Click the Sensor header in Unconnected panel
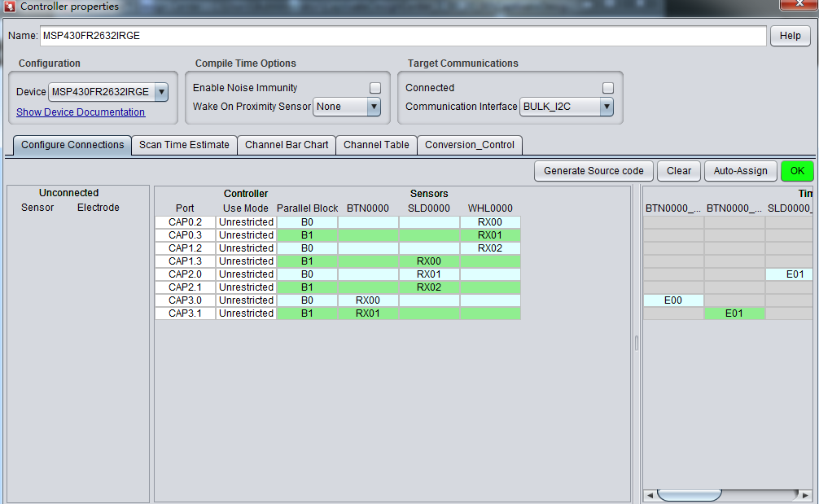The height and width of the screenshot is (504, 819). (x=37, y=208)
